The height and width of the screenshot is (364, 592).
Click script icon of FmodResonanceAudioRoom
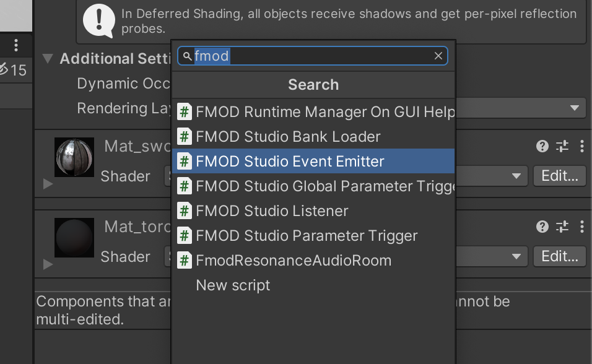click(x=185, y=261)
